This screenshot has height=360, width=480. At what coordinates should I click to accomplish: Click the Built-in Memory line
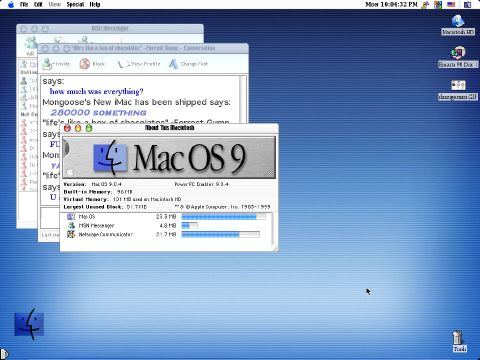click(x=98, y=192)
